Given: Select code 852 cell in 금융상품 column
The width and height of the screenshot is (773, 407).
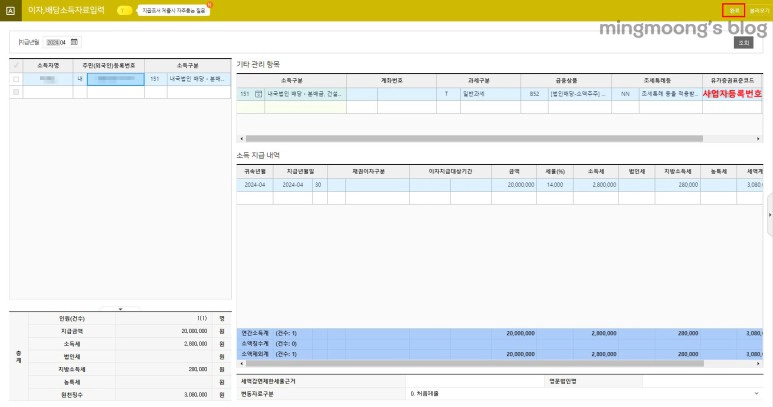Looking at the screenshot, I should pos(534,94).
